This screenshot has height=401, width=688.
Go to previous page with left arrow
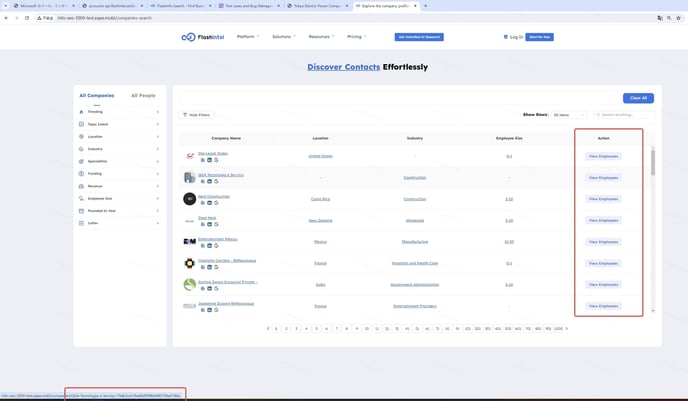coord(268,328)
